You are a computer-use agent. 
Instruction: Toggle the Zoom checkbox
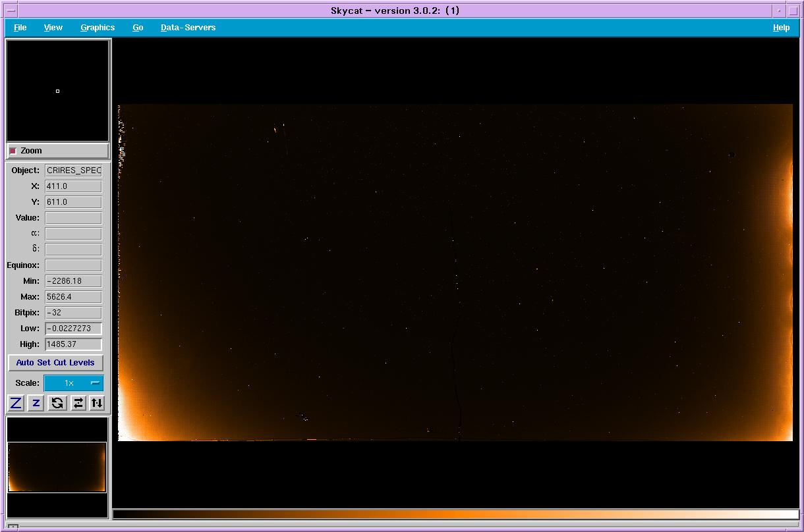click(x=13, y=151)
